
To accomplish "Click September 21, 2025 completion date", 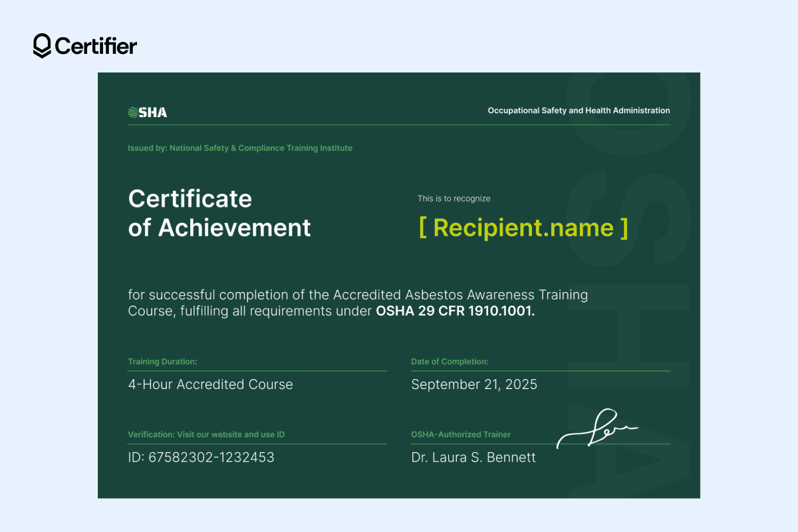I will (474, 384).
